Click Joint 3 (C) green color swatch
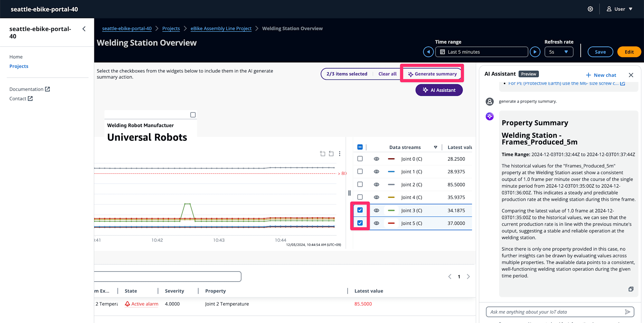The width and height of the screenshot is (644, 323). click(x=391, y=210)
